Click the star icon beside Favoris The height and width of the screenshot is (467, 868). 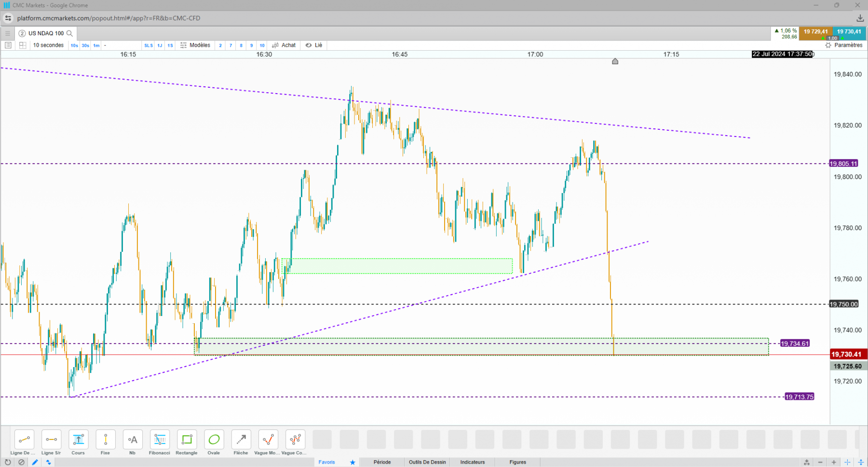coord(353,462)
